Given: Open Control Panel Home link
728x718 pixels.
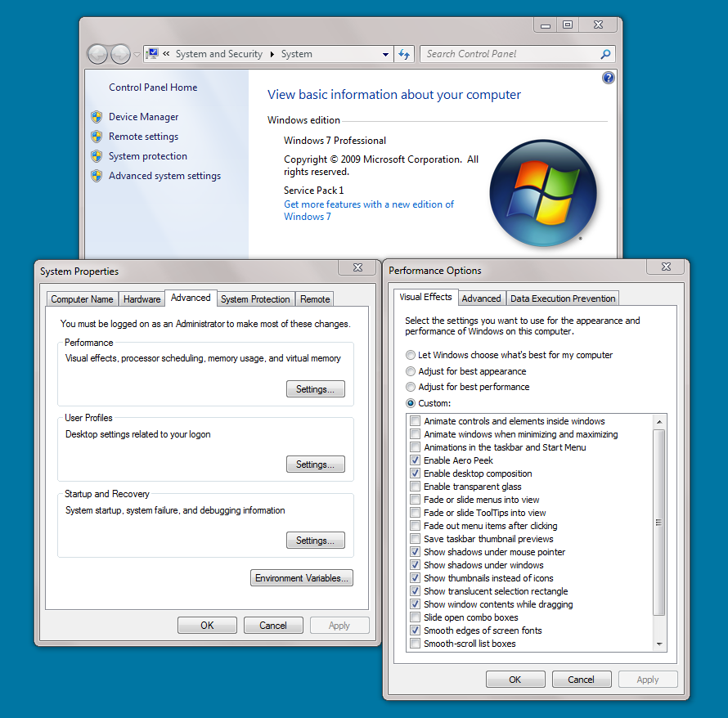Looking at the screenshot, I should [153, 88].
